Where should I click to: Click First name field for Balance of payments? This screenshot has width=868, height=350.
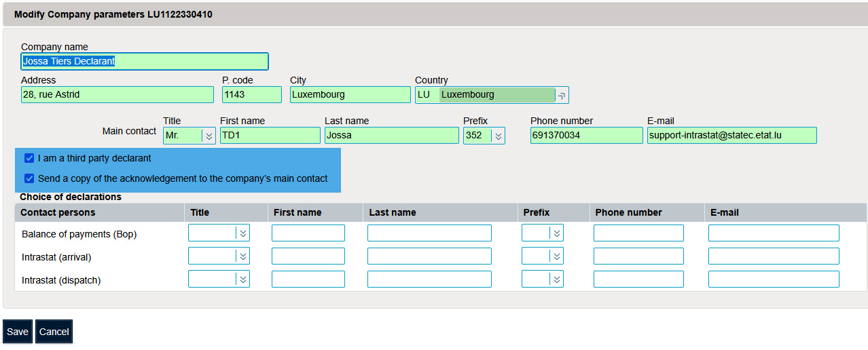[308, 233]
